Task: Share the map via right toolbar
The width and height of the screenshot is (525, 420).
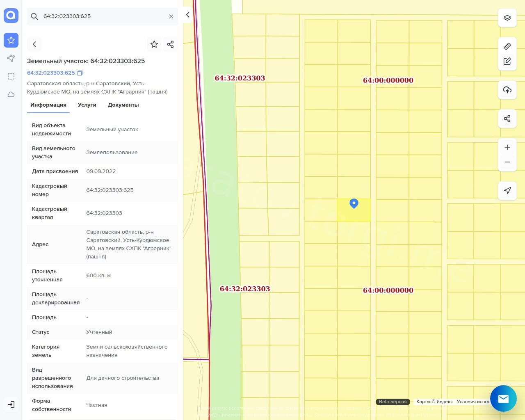Action: (x=507, y=119)
